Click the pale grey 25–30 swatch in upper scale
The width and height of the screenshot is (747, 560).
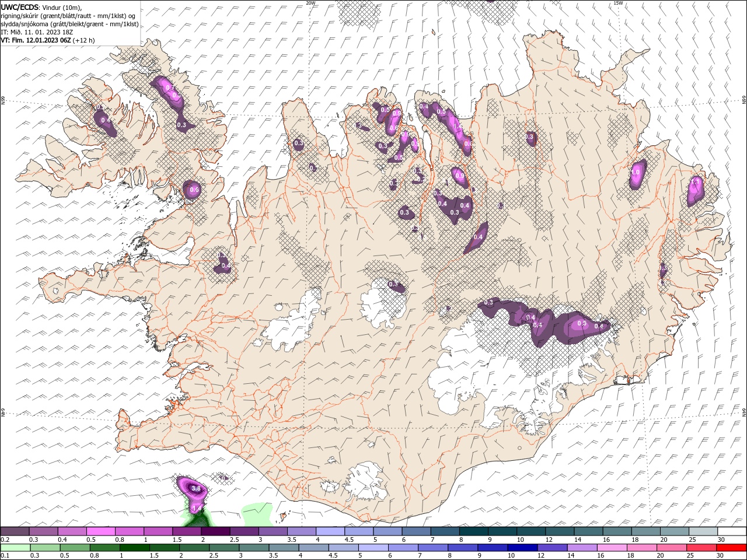click(x=703, y=531)
